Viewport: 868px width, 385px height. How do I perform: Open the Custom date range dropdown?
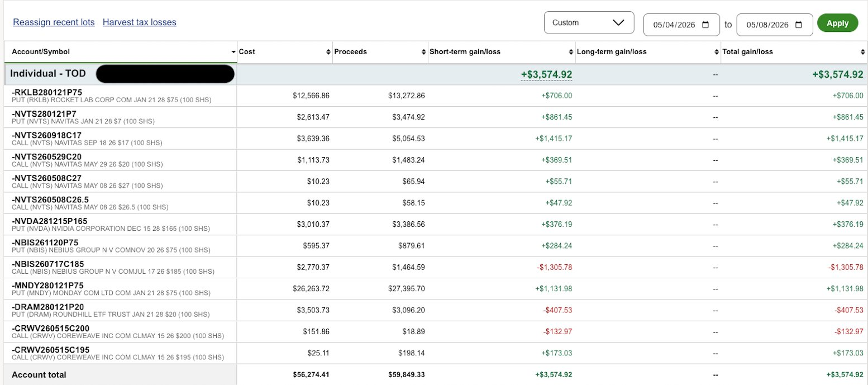(x=589, y=23)
